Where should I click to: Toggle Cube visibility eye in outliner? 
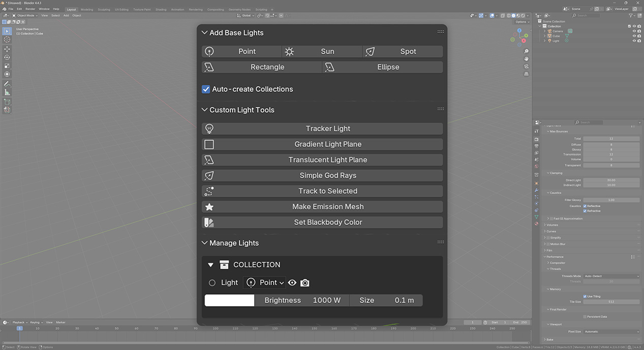[x=634, y=36]
